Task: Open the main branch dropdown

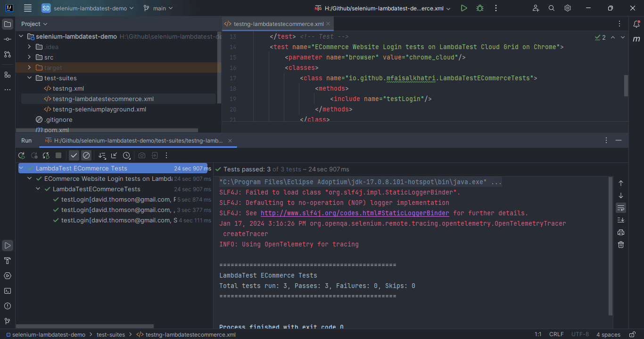Action: (x=158, y=8)
